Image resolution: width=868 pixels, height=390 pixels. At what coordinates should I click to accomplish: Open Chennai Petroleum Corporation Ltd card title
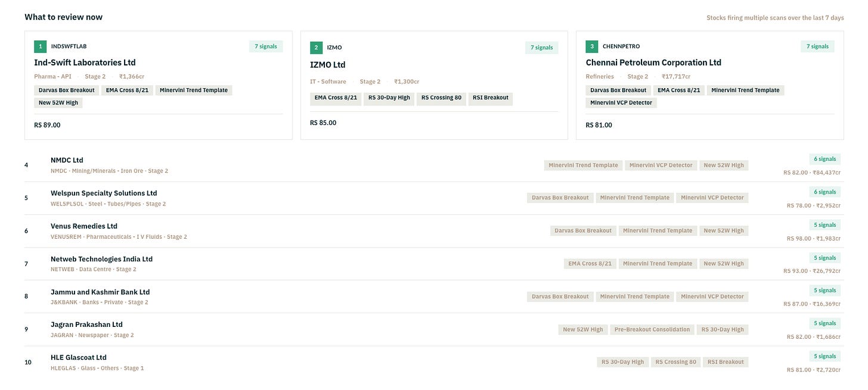pos(653,63)
